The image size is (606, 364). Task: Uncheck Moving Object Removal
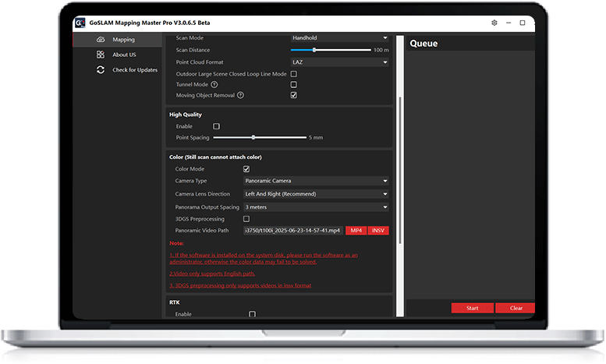point(294,95)
